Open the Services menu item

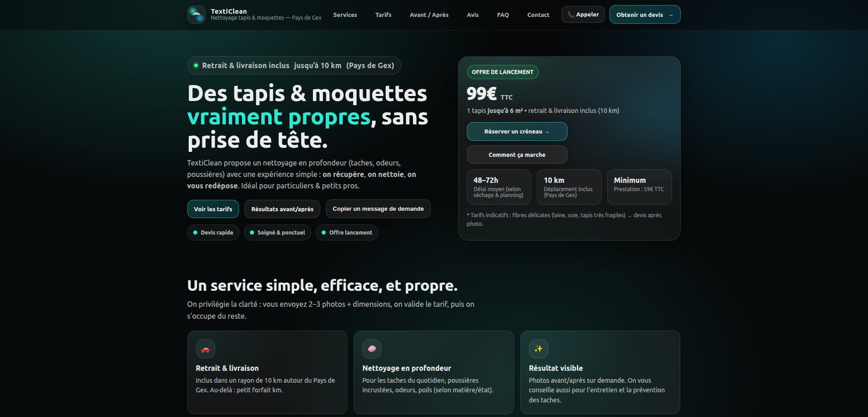(x=345, y=15)
